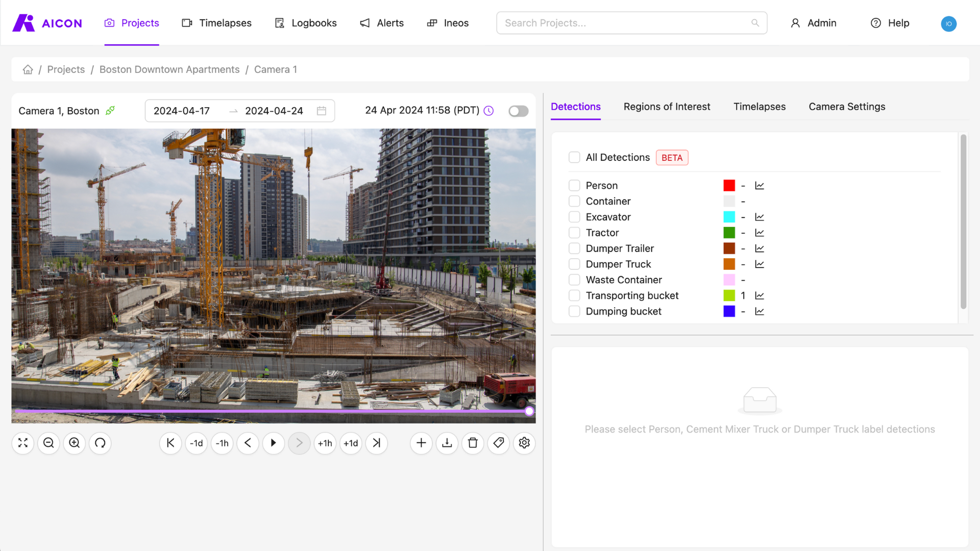
Task: Delete the current image with trash icon
Action: pos(473,443)
